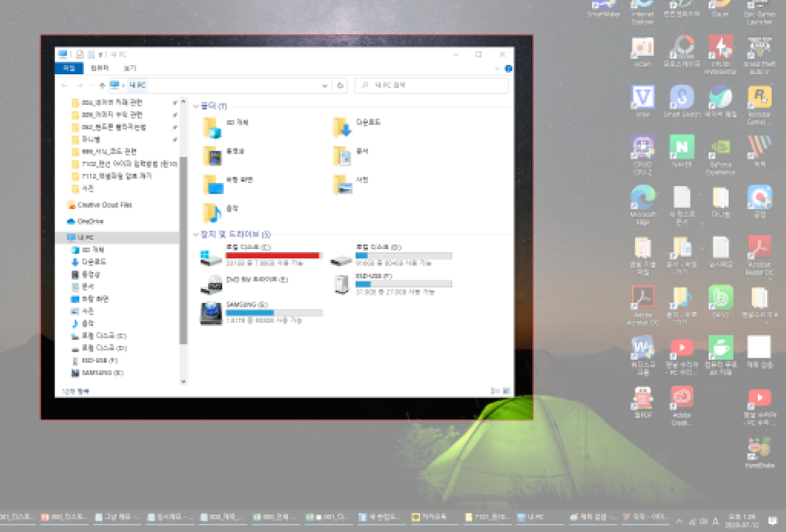This screenshot has height=532, width=786.
Task: Select local disk D: drive icon
Action: [341, 259]
